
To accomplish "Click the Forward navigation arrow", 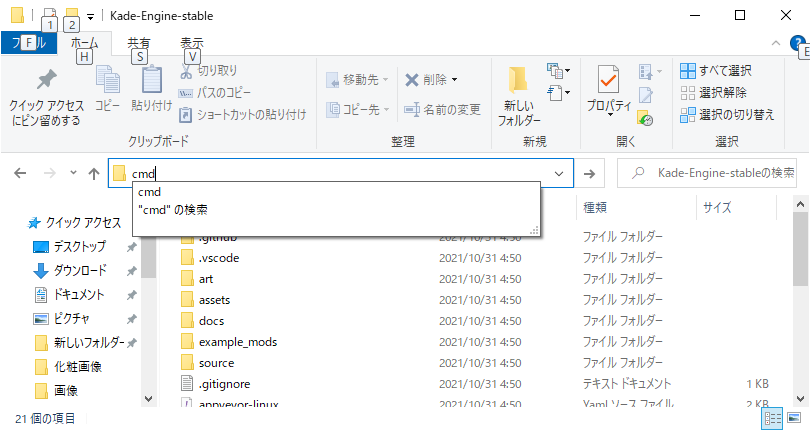I will (50, 173).
